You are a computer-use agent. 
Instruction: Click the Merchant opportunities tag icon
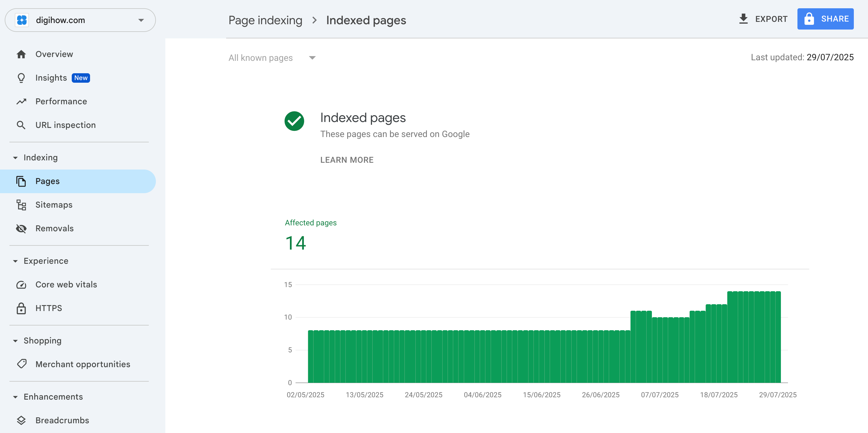coord(22,364)
